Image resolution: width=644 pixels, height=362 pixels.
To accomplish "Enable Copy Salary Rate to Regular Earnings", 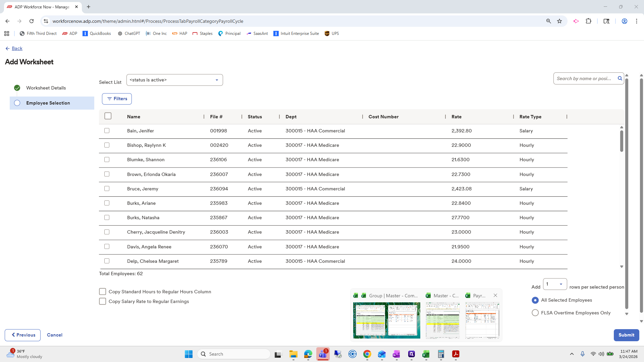I will click(x=103, y=301).
